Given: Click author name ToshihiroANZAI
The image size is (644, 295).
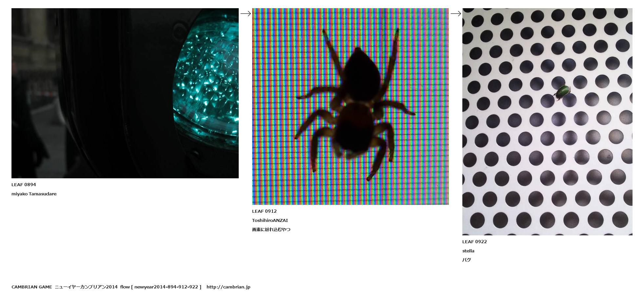Looking at the screenshot, I should coord(270,220).
